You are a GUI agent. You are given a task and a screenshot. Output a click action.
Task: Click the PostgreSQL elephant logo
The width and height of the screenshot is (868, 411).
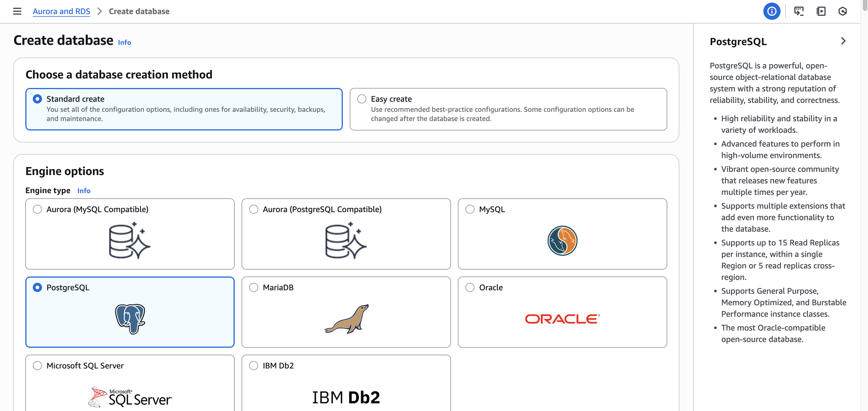[x=130, y=318]
